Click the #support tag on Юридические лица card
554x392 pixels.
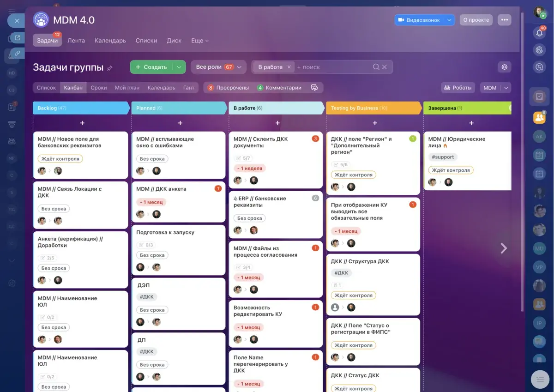[x=443, y=157]
